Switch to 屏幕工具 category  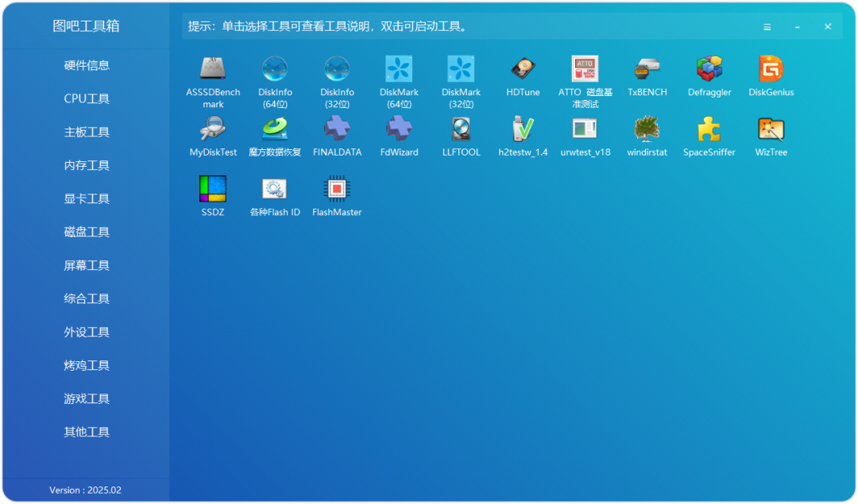coord(87,266)
